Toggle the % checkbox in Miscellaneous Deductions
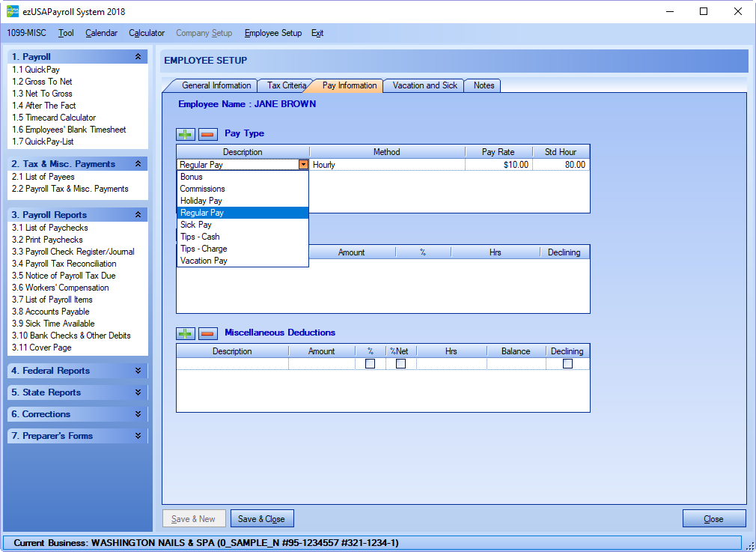Viewport: 756px width, 552px height. point(370,364)
